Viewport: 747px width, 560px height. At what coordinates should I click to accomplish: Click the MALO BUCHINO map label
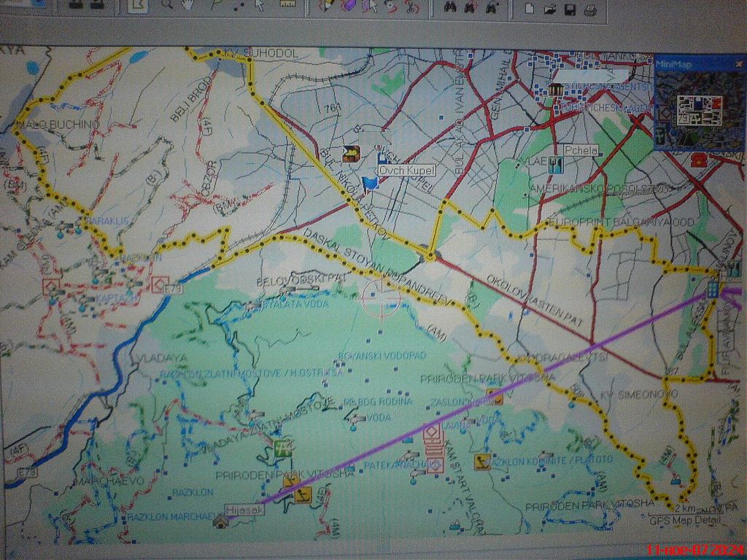pos(58,125)
